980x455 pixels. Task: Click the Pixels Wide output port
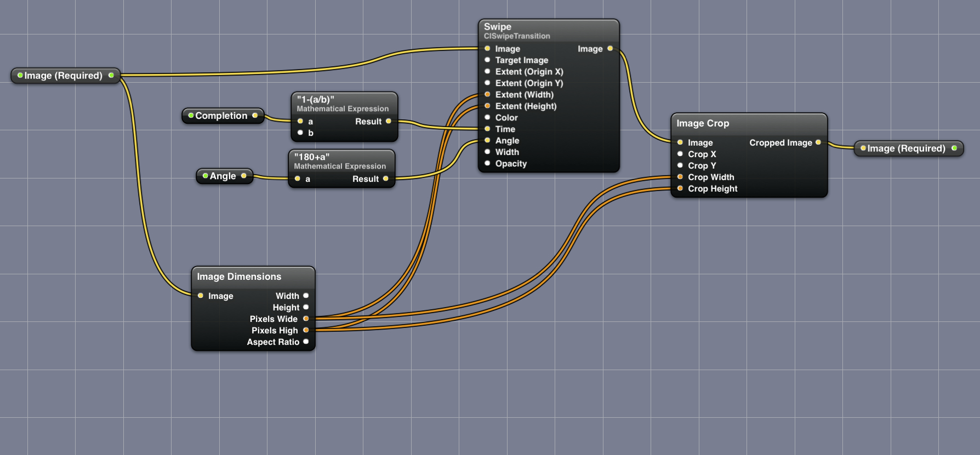(x=306, y=319)
